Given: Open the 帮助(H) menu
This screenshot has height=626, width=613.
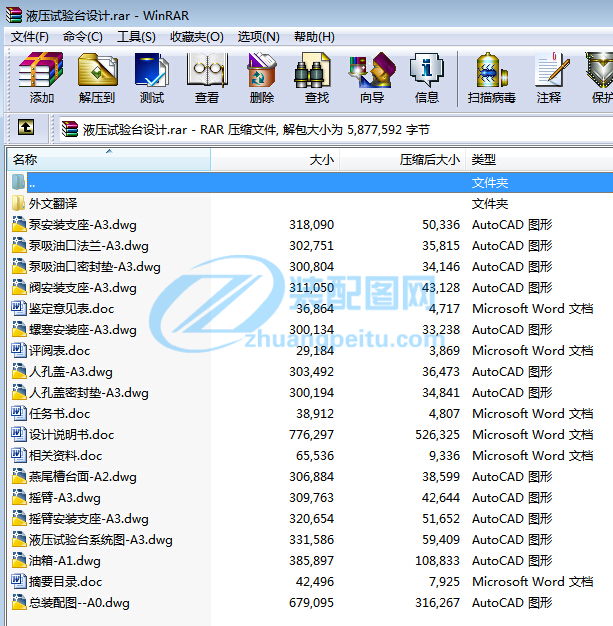Looking at the screenshot, I should pos(314,37).
